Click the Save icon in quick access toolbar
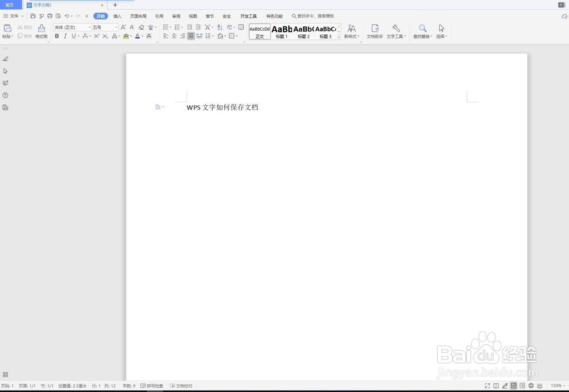 pos(33,16)
